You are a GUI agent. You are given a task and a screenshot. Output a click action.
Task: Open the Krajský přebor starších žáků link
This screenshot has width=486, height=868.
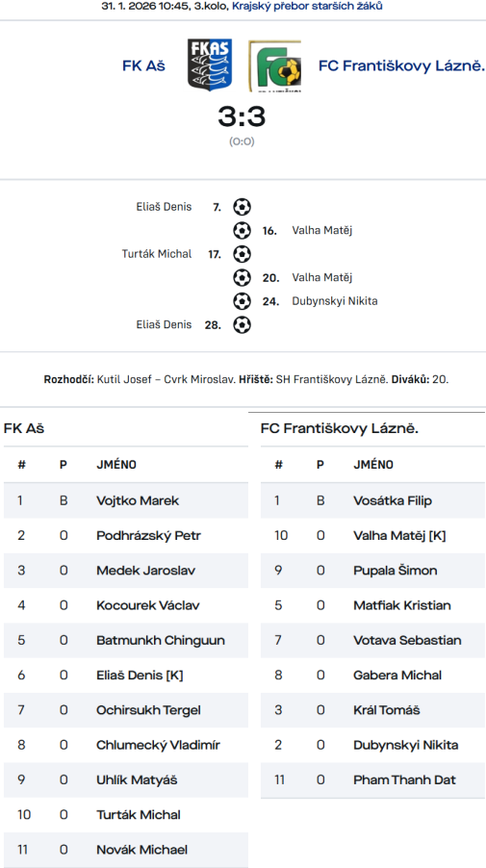[x=307, y=6]
